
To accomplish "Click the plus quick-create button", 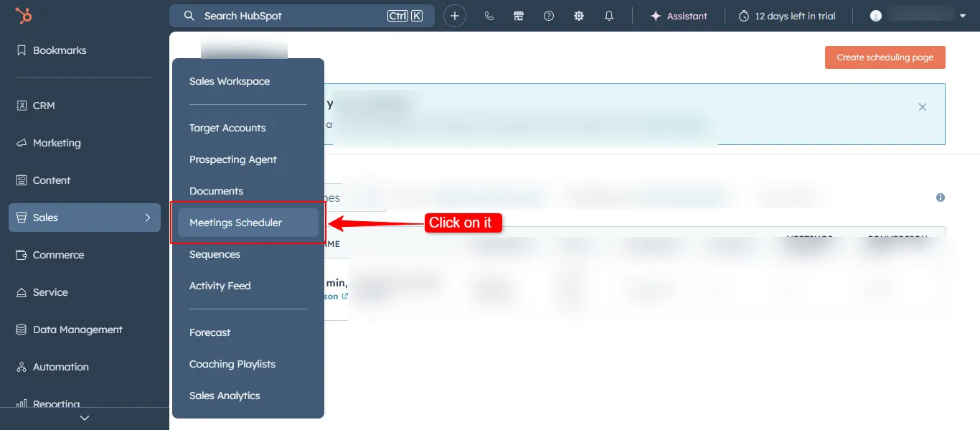I will (x=455, y=16).
